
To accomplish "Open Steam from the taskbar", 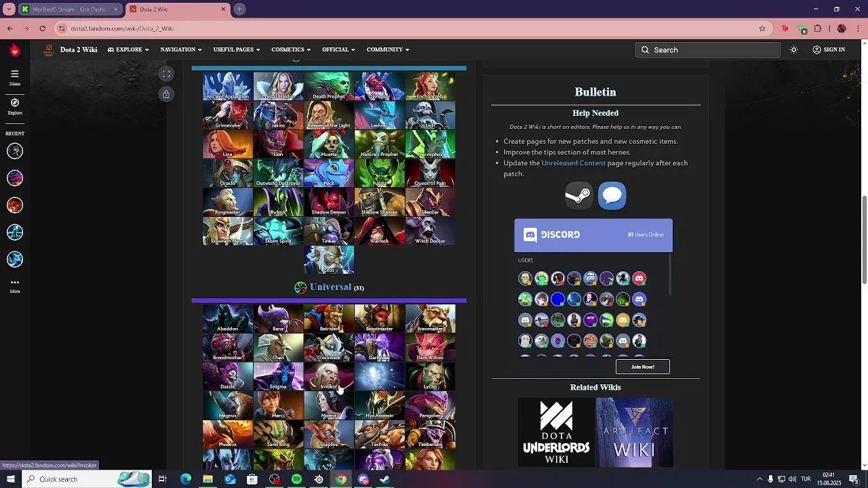I will point(385,479).
